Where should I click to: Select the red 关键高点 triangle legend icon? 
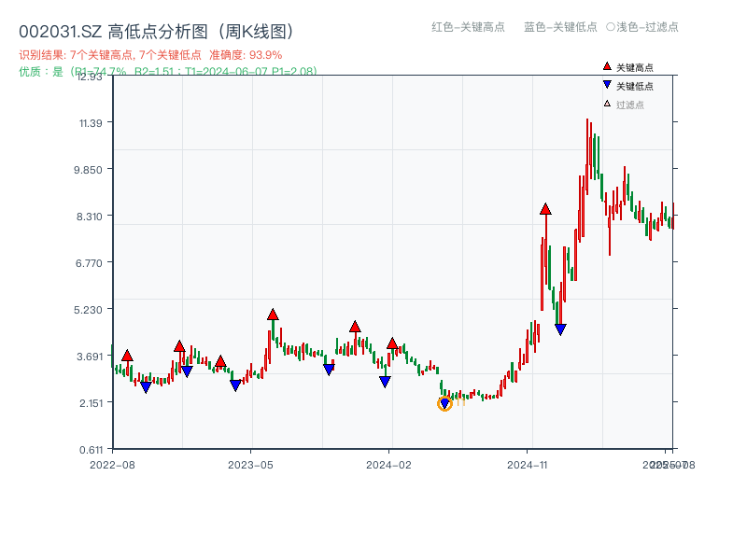607,65
